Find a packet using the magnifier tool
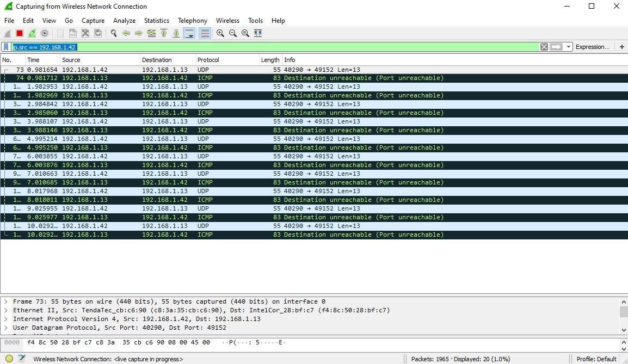The height and width of the screenshot is (364, 628). pos(114,33)
